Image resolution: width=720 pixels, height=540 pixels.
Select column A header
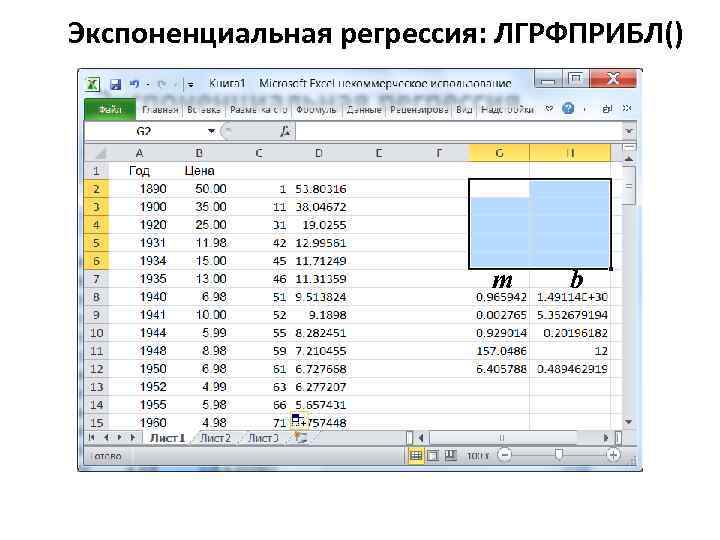140,153
